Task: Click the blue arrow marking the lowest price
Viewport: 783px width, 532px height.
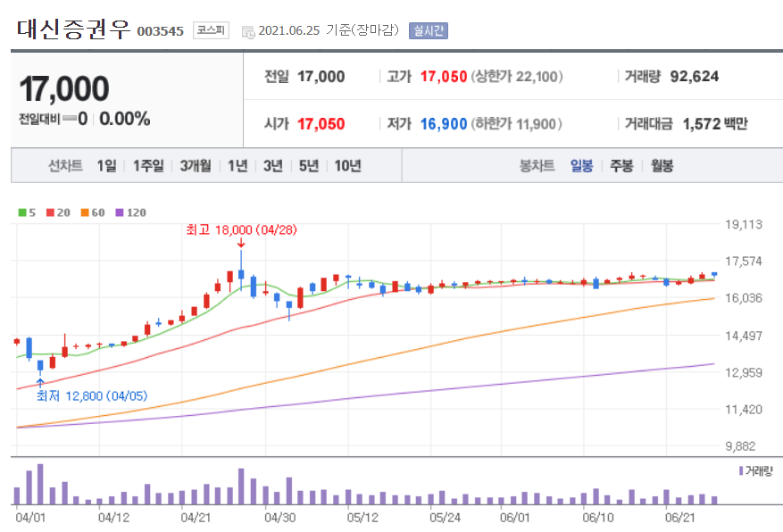Action: click(40, 383)
